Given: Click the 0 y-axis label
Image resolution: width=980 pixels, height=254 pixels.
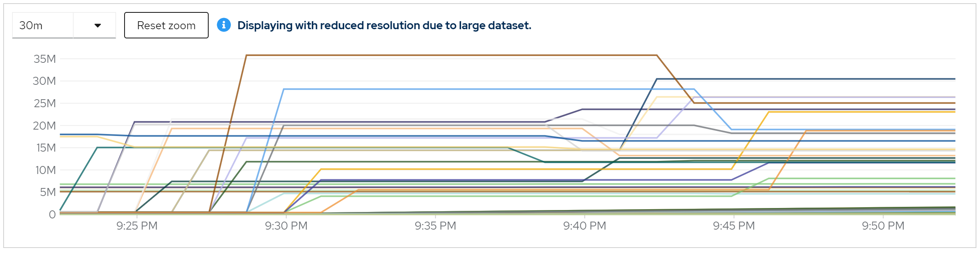Looking at the screenshot, I should [52, 214].
